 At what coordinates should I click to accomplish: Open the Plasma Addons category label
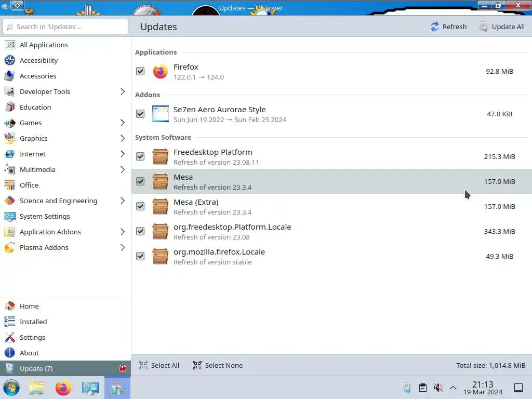44,248
